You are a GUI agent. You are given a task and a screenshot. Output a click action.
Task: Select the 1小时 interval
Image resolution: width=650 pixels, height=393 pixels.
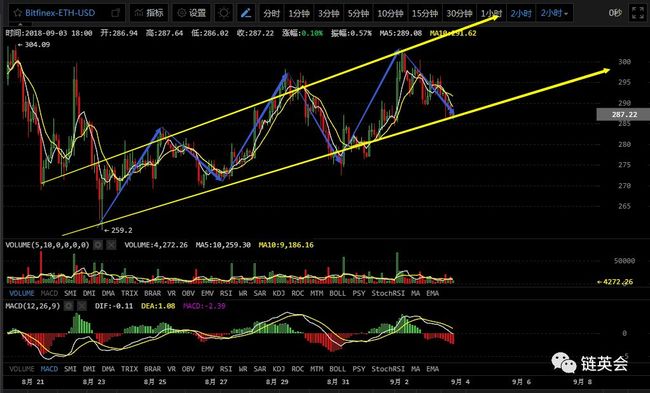click(491, 13)
